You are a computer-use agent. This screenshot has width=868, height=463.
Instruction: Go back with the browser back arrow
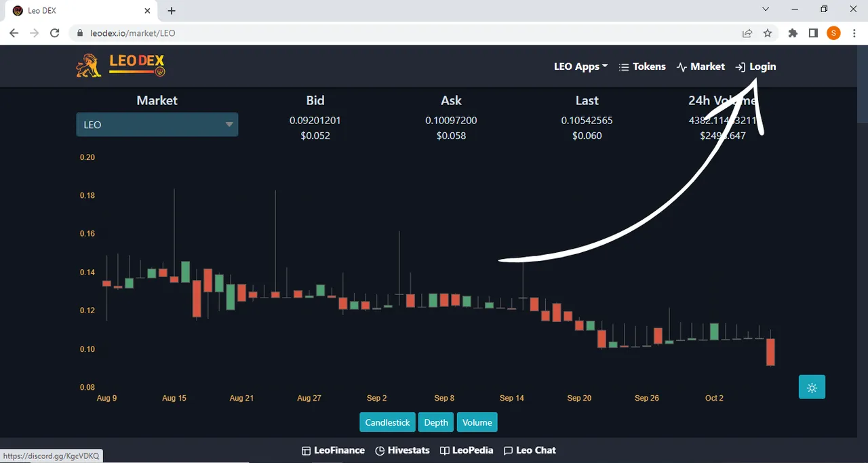pos(14,33)
